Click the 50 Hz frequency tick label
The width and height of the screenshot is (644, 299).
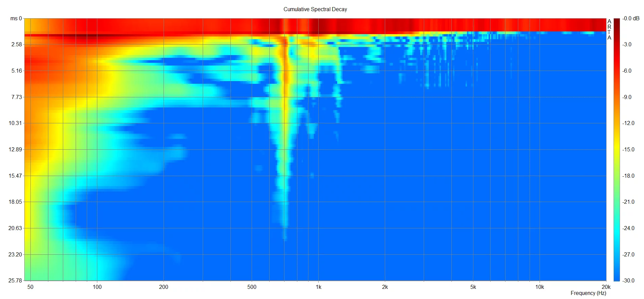click(x=30, y=287)
